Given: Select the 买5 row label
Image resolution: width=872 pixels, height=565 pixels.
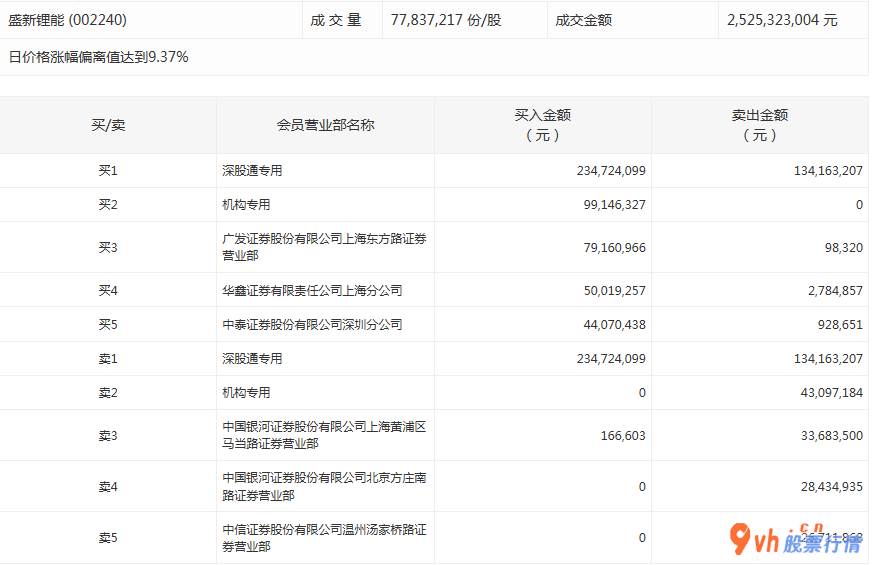Looking at the screenshot, I should (x=108, y=324).
